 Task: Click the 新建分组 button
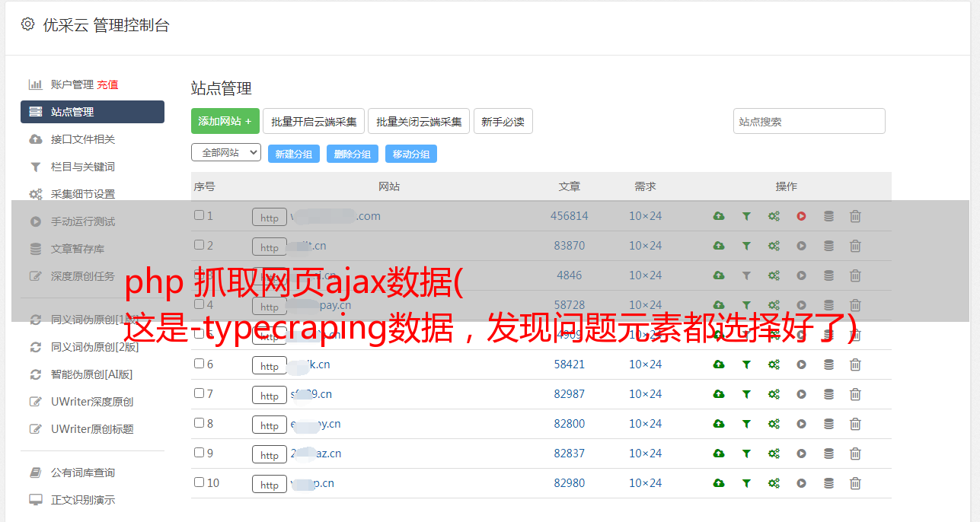[293, 154]
